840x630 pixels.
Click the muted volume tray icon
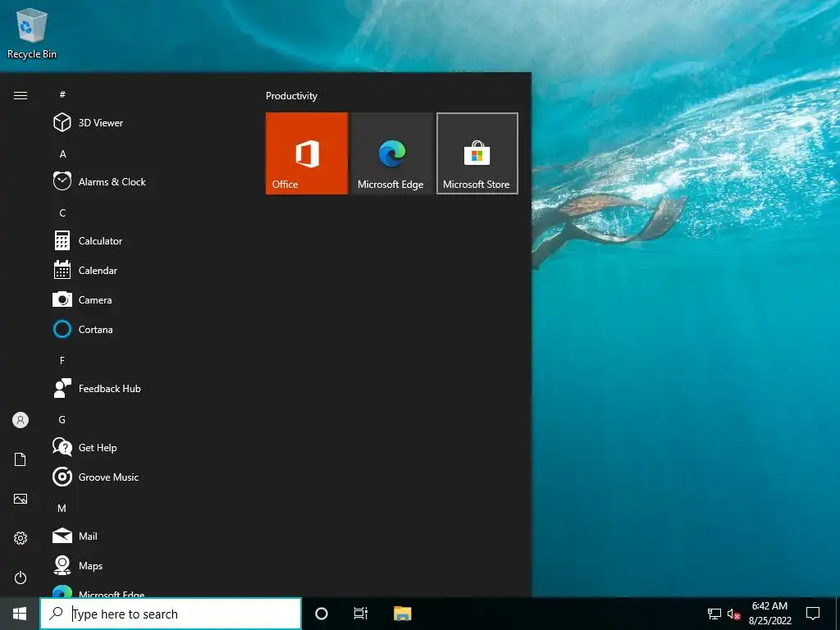point(733,614)
